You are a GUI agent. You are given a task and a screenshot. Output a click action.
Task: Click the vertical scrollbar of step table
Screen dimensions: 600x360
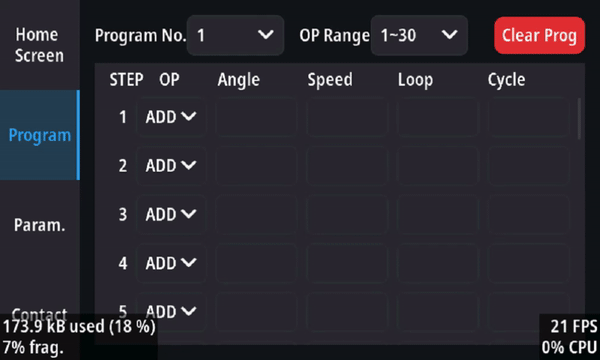click(x=579, y=119)
